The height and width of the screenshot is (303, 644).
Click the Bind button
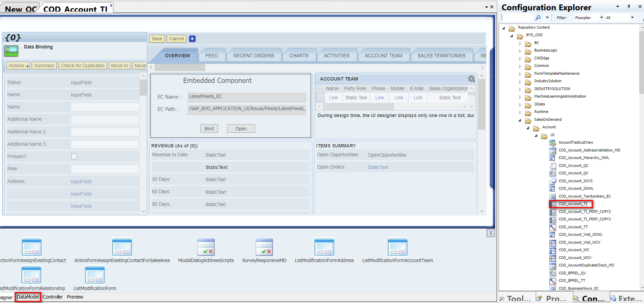[209, 129]
